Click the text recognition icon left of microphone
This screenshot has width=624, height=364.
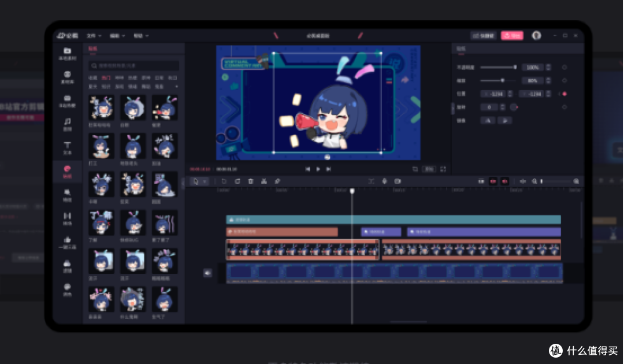click(x=371, y=181)
